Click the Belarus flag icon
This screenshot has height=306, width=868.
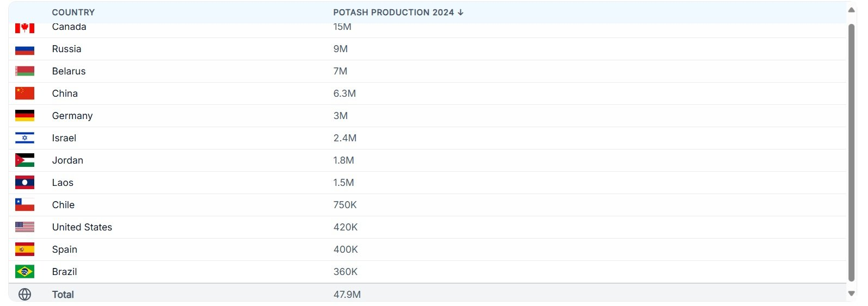(24, 71)
